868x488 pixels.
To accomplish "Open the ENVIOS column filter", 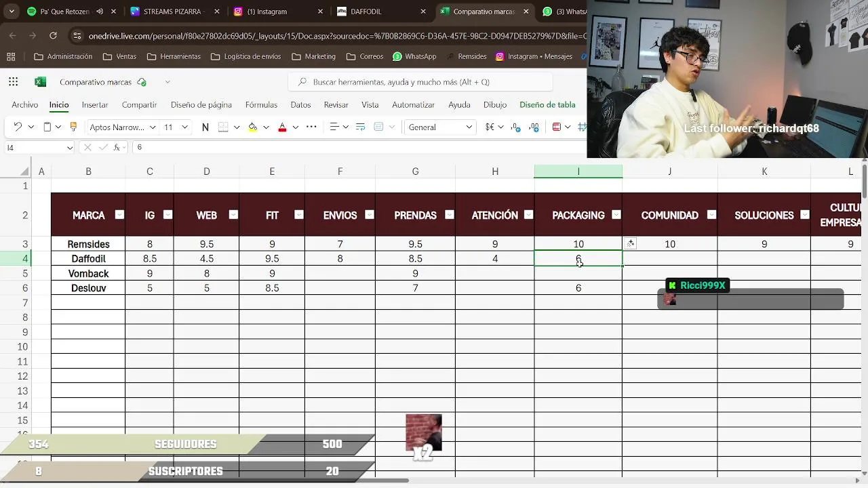I will (x=370, y=215).
